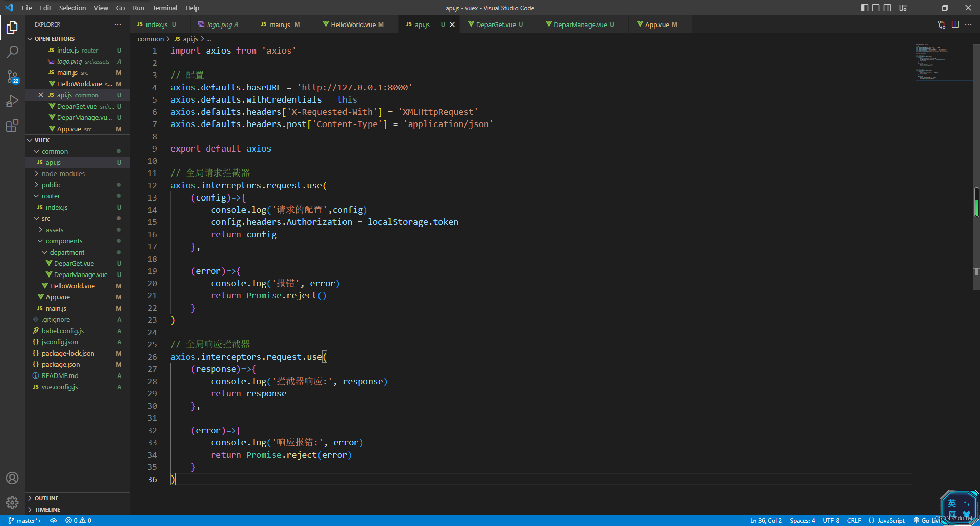The image size is (980, 526).
Task: Open the Manage settings gear
Action: (x=12, y=503)
